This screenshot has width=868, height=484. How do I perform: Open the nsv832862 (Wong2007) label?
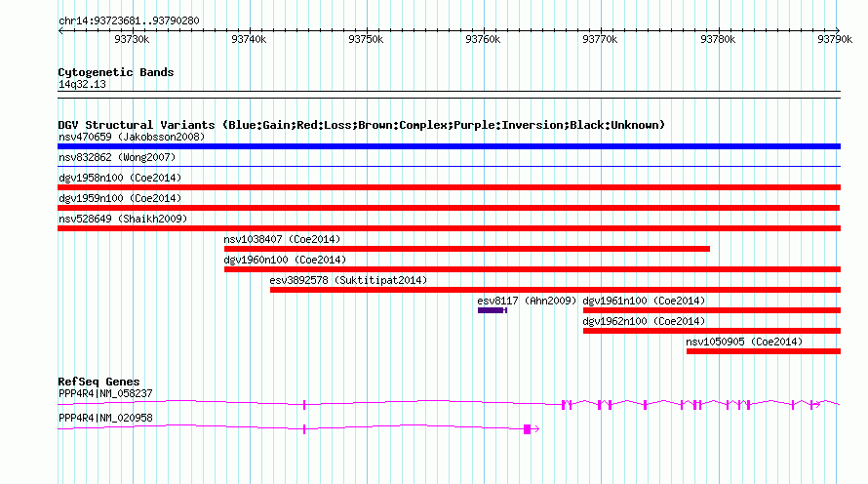117,157
